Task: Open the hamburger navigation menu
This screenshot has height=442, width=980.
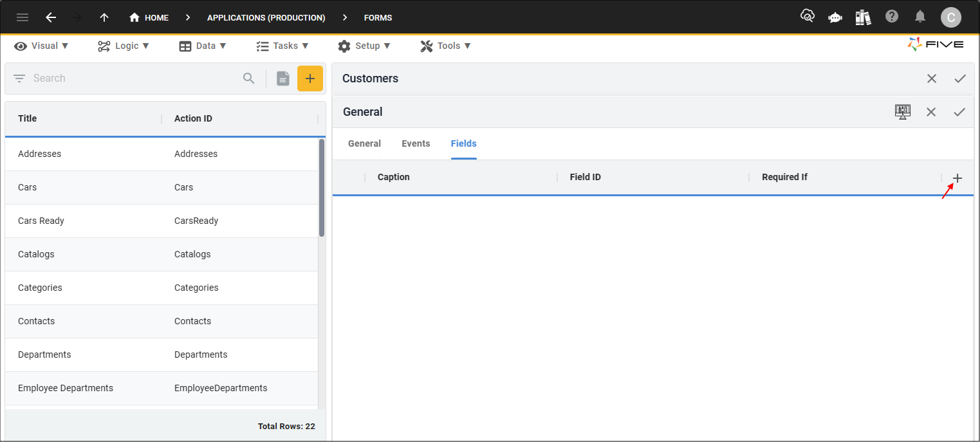Action: tap(23, 17)
